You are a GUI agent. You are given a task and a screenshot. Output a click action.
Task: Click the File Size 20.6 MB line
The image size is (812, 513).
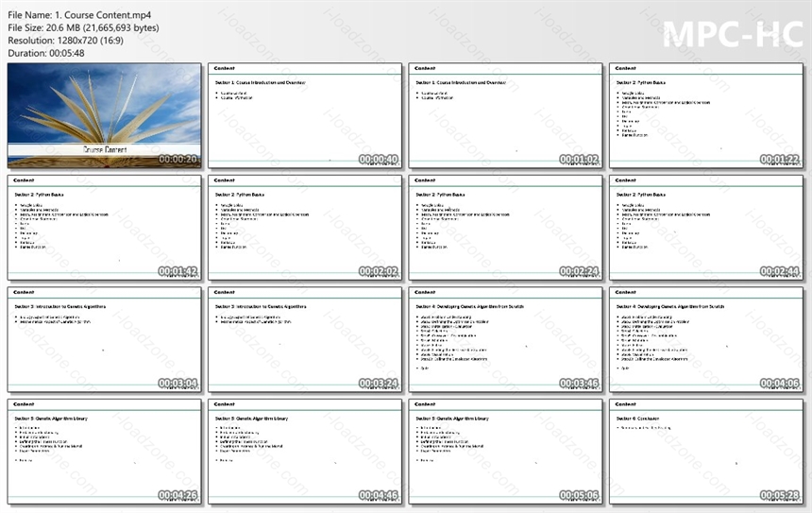[83, 28]
